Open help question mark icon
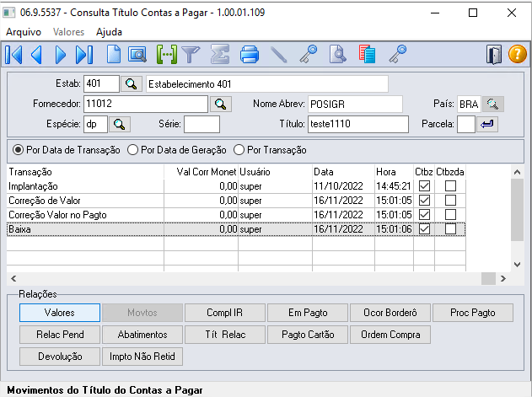Image resolution: width=532 pixels, height=397 pixels. click(x=518, y=54)
